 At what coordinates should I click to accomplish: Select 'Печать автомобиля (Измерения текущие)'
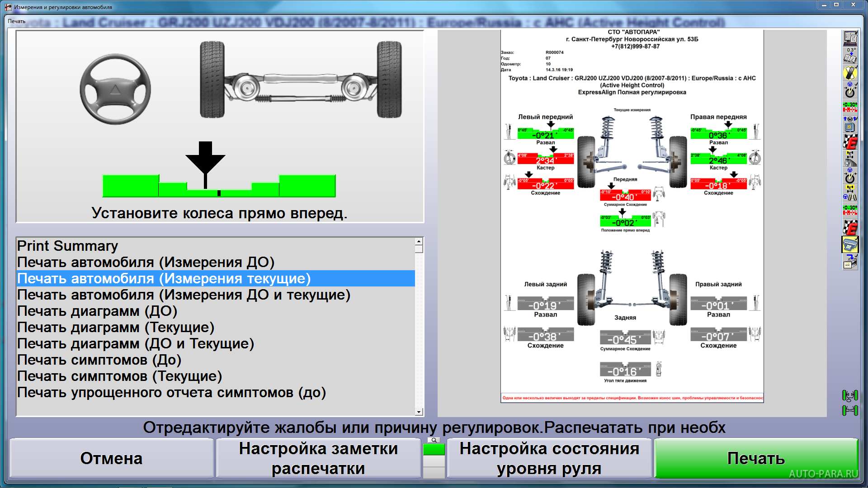(x=216, y=278)
